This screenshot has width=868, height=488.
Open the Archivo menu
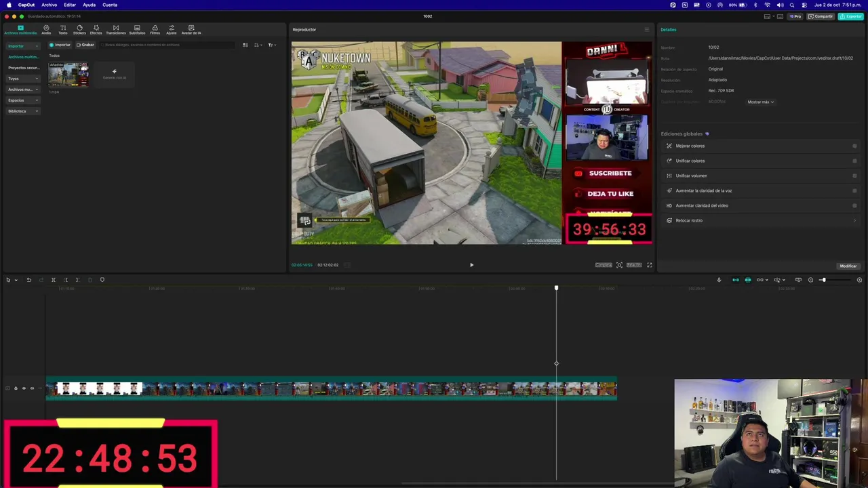pyautogui.click(x=50, y=5)
